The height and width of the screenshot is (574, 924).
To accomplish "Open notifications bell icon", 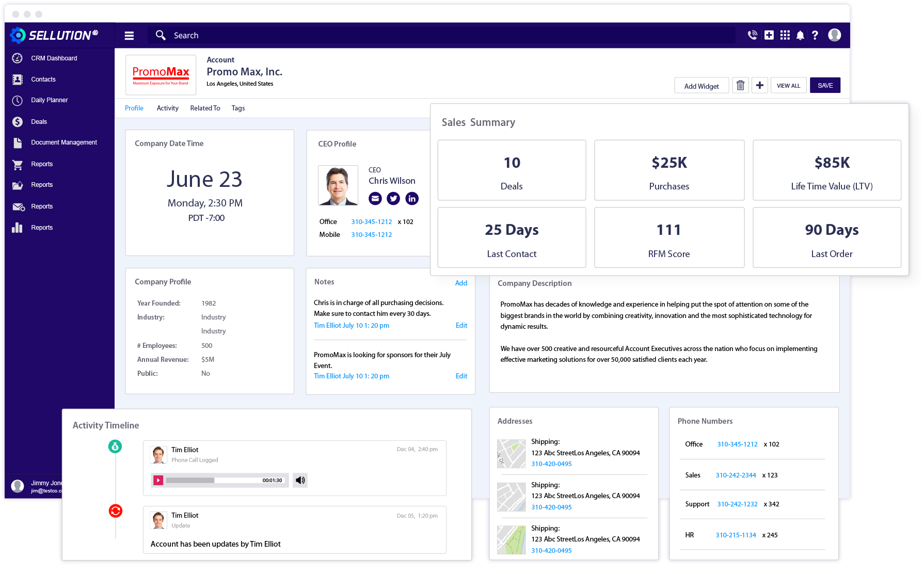I will [x=800, y=35].
